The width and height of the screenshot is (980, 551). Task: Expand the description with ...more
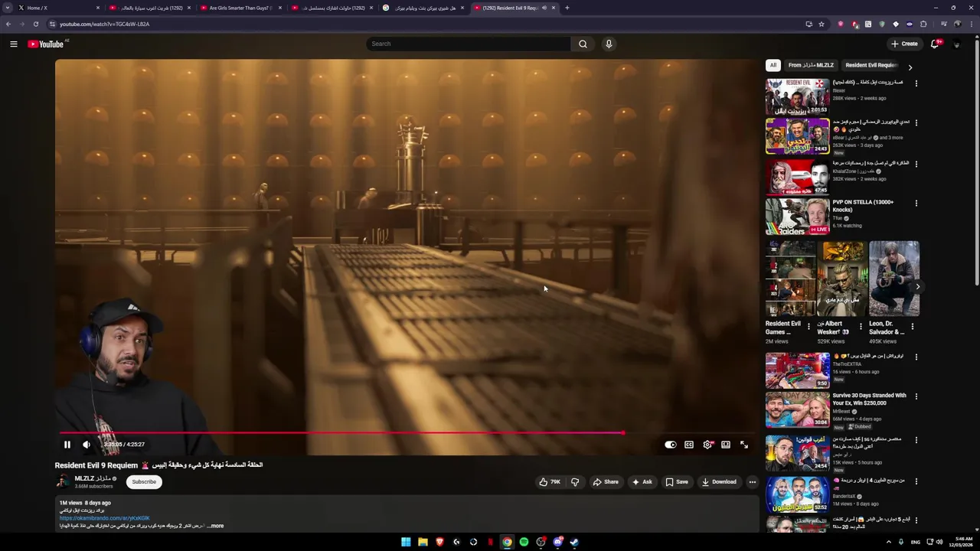click(x=216, y=526)
